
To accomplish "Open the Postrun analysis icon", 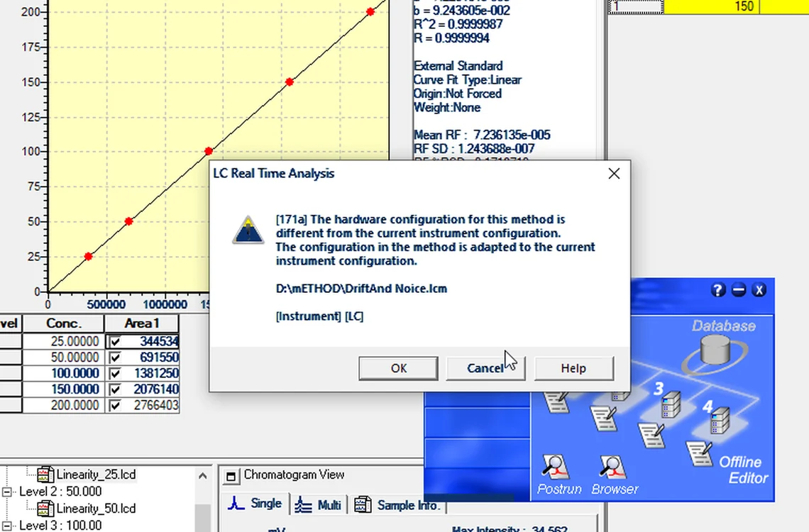I will point(556,467).
